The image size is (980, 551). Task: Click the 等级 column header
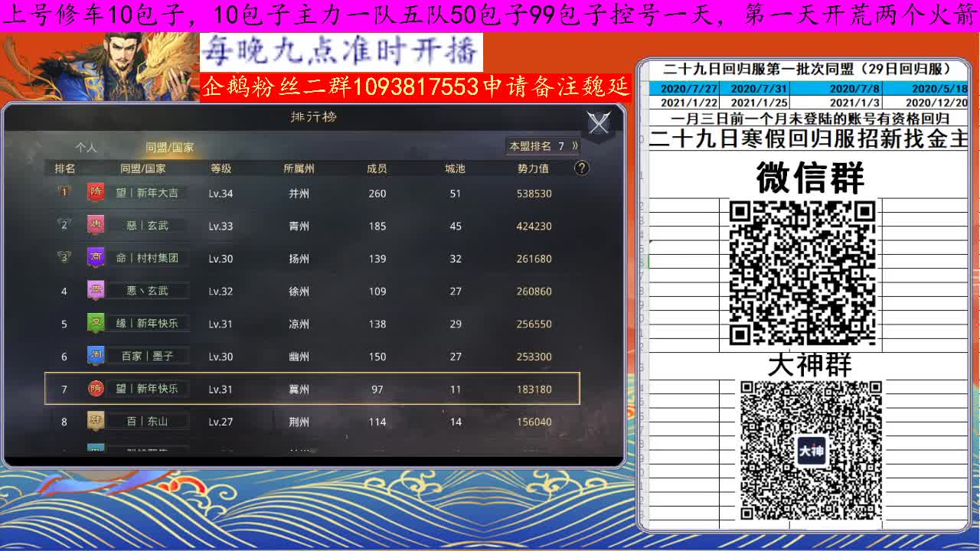point(220,168)
